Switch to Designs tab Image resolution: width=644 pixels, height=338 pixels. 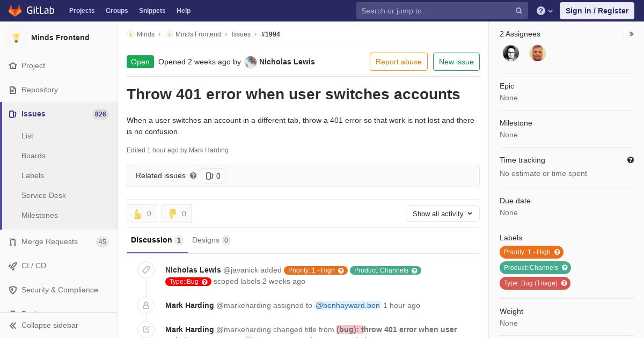[211, 240]
